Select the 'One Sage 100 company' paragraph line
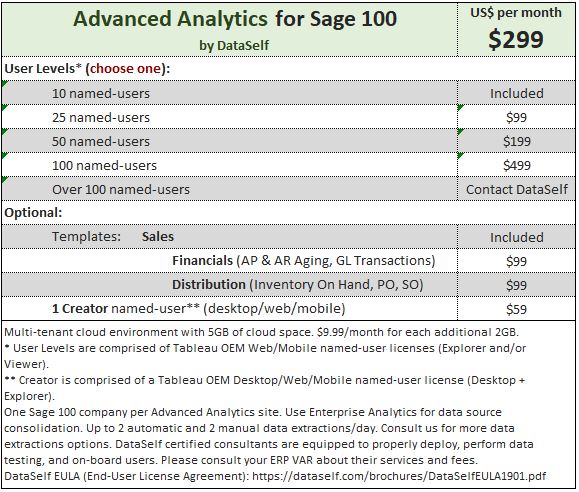The image size is (579, 492). tap(253, 412)
